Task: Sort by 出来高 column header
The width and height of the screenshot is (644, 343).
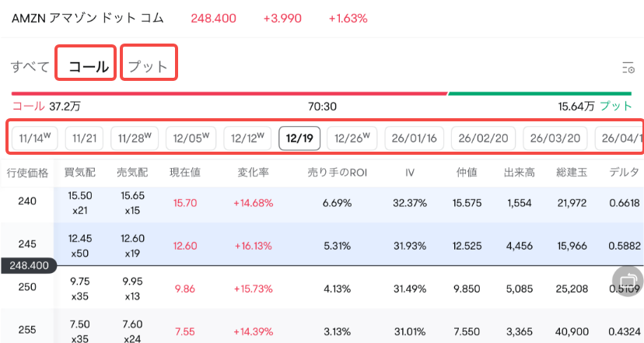Action: (519, 173)
